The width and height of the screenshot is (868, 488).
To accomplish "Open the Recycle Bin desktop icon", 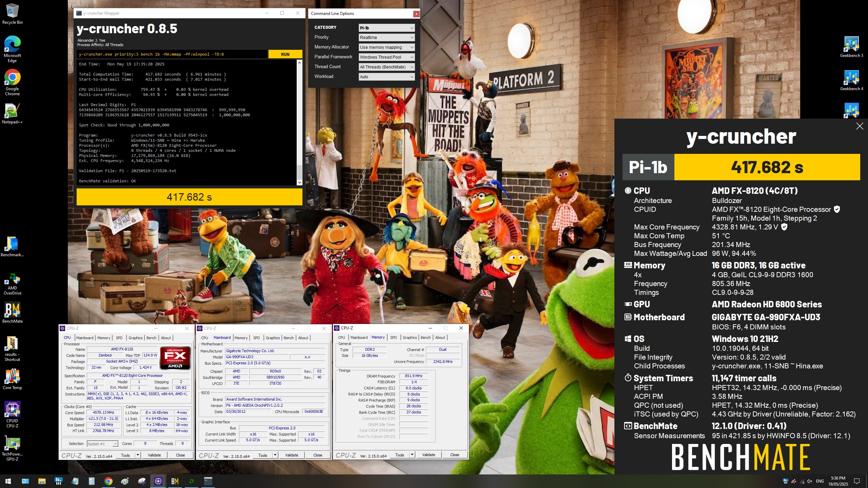I will point(12,14).
